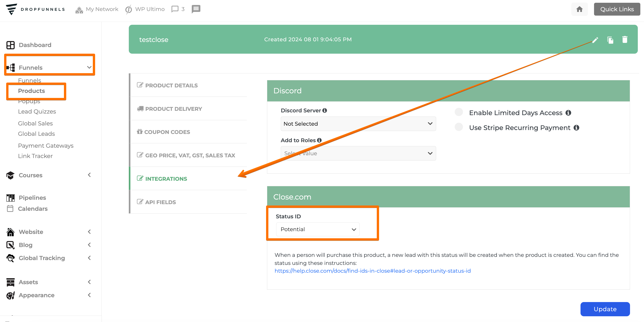Switch to the Product Details tab

click(x=188, y=85)
